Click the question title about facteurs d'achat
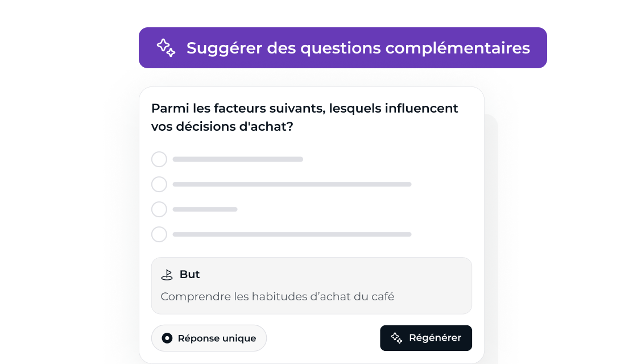 tap(305, 117)
